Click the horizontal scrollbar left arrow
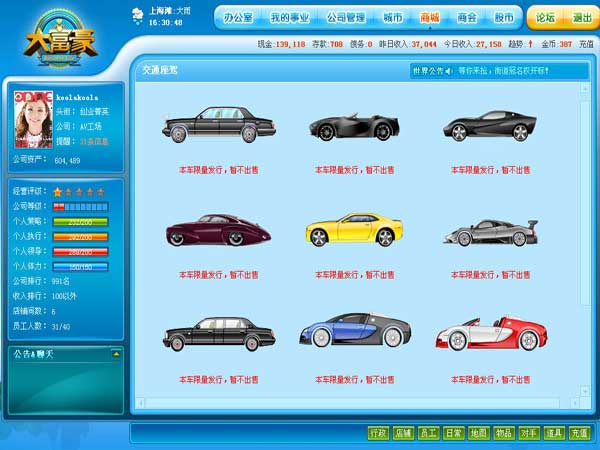The image size is (600, 450). point(140,403)
